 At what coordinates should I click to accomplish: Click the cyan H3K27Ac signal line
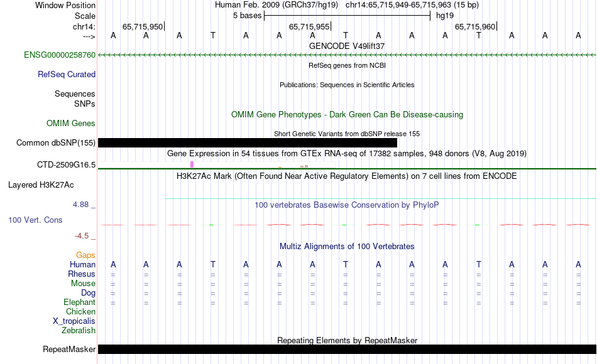[380, 198]
